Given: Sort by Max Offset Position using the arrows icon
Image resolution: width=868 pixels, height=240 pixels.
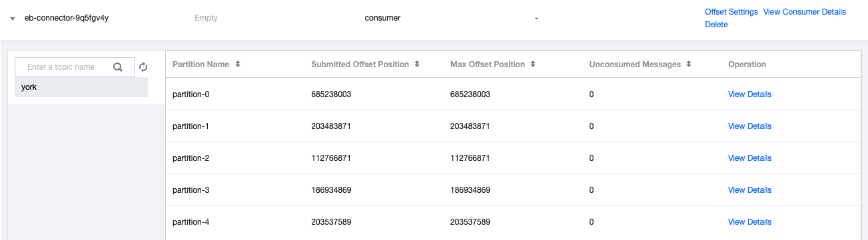Looking at the screenshot, I should (533, 64).
